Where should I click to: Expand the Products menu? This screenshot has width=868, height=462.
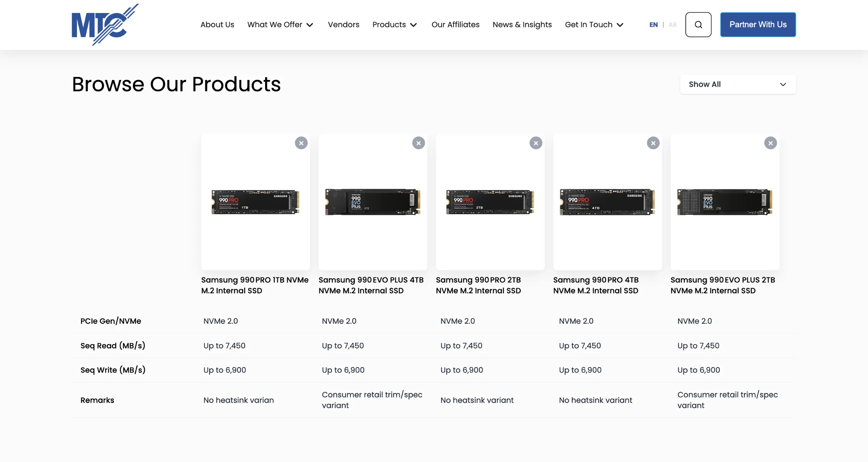coord(395,25)
